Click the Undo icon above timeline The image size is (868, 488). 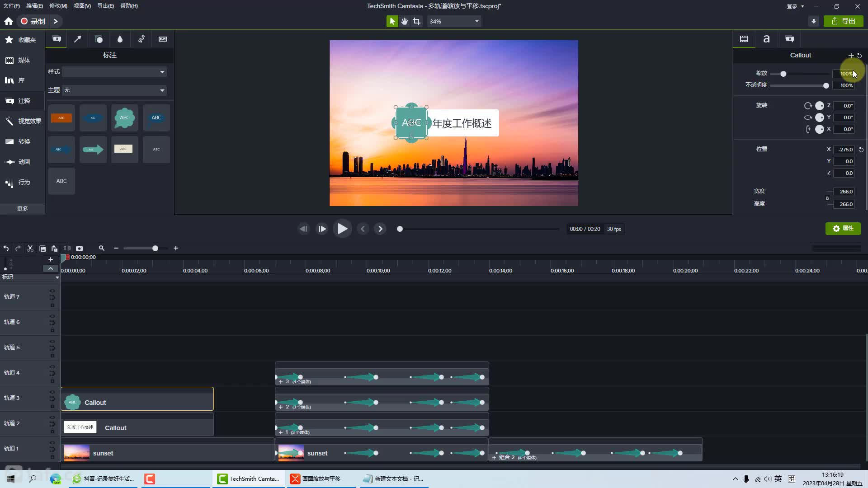6,249
